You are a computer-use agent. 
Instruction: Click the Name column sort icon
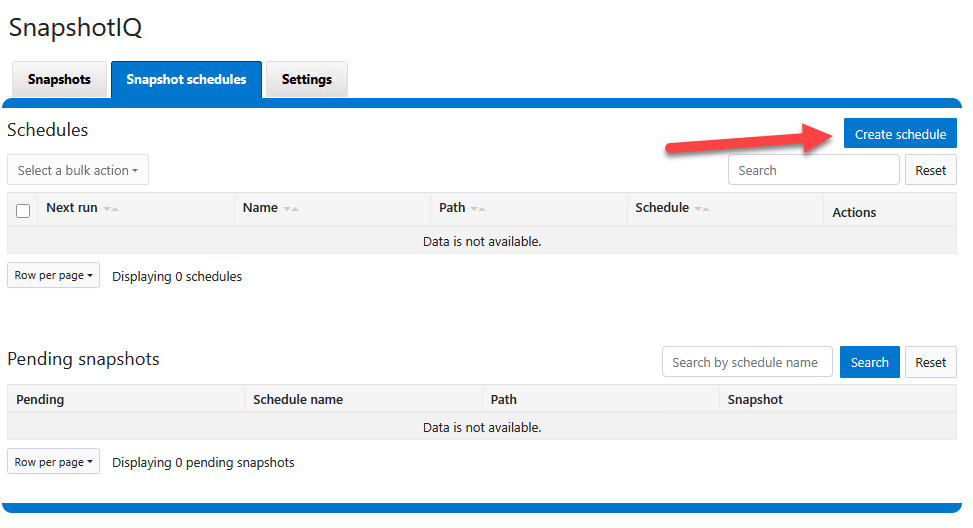[x=291, y=209]
